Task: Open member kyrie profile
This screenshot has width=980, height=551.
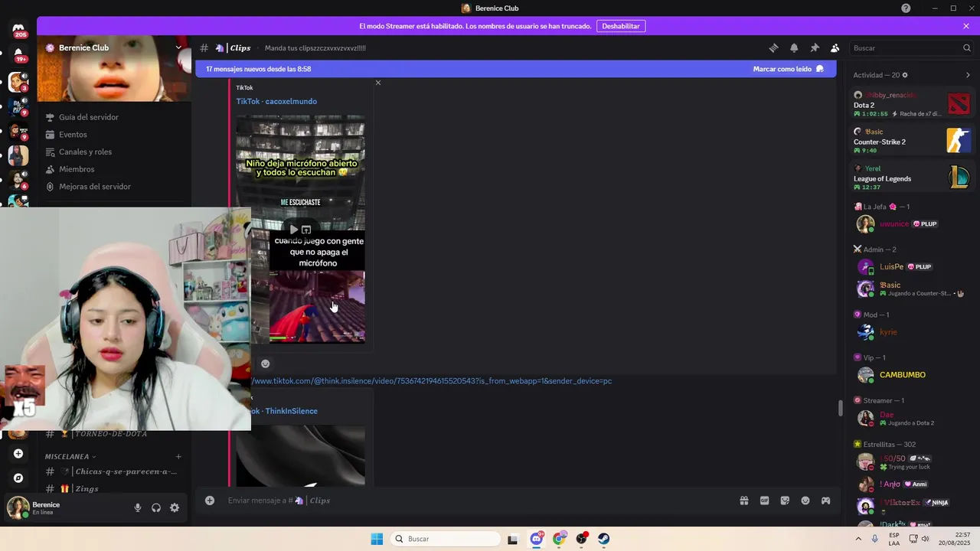Action: (912, 332)
